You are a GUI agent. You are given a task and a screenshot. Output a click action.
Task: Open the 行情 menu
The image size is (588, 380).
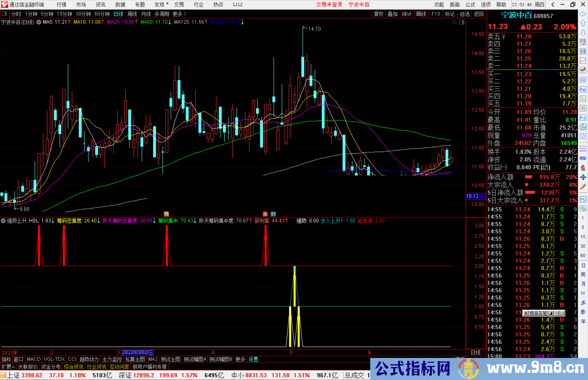pyautogui.click(x=61, y=5)
